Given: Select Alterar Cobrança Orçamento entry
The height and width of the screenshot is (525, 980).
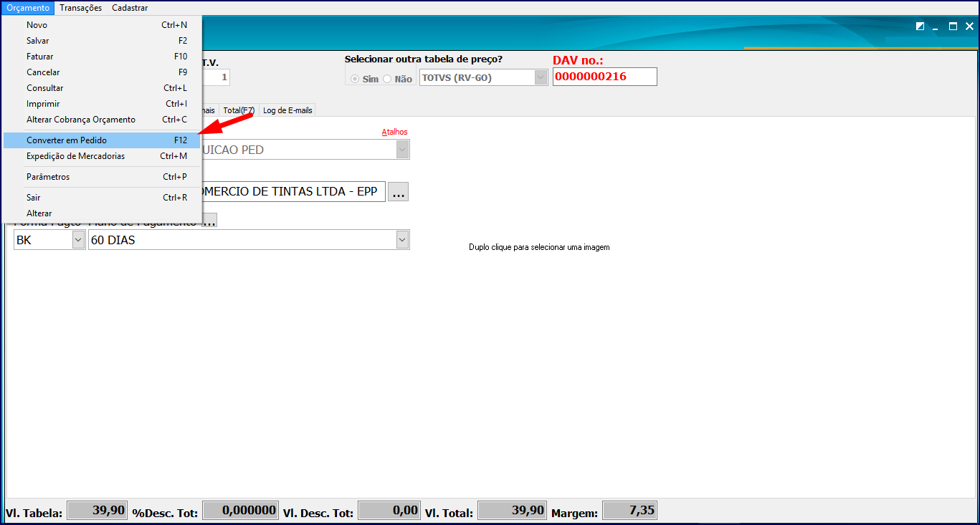Looking at the screenshot, I should tap(102, 120).
